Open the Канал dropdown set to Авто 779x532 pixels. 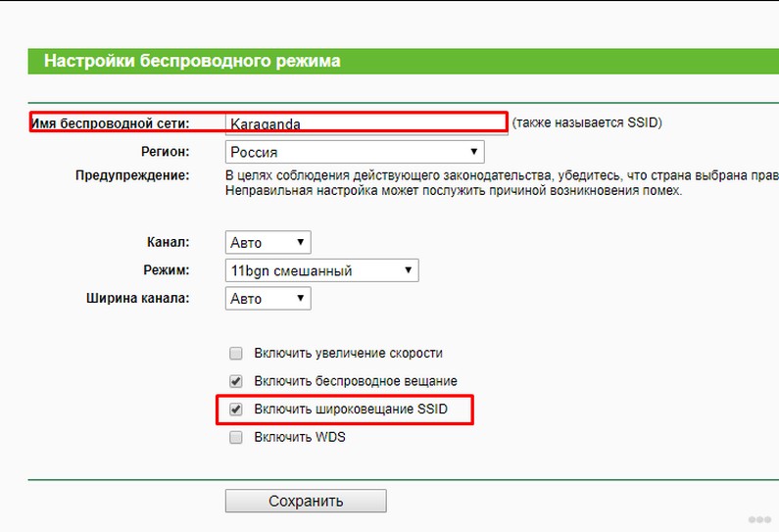[268, 242]
